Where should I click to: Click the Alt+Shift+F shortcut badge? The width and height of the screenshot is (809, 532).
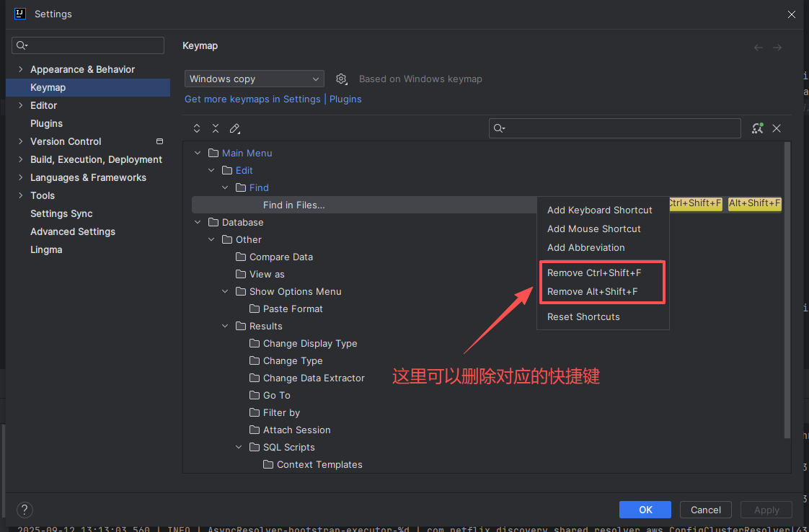pos(754,204)
